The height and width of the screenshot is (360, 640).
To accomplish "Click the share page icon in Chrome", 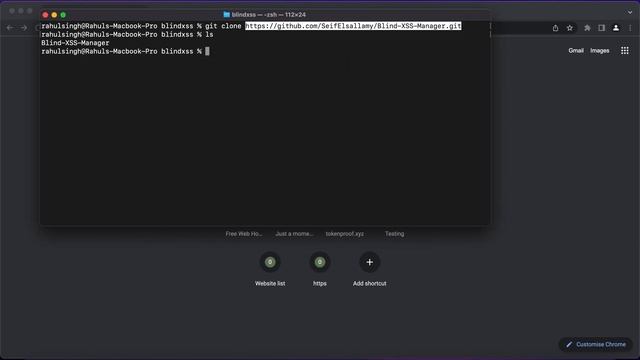I will click(x=556, y=28).
